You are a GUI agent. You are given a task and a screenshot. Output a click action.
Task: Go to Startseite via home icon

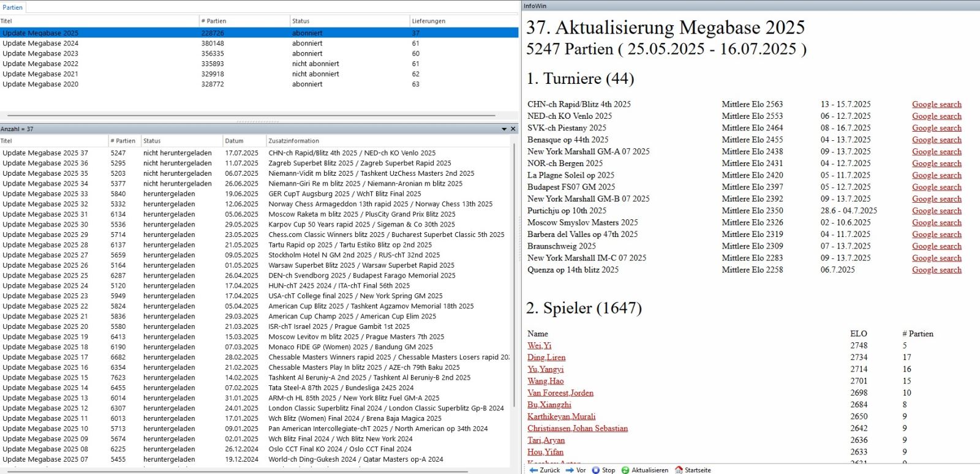pos(679,470)
